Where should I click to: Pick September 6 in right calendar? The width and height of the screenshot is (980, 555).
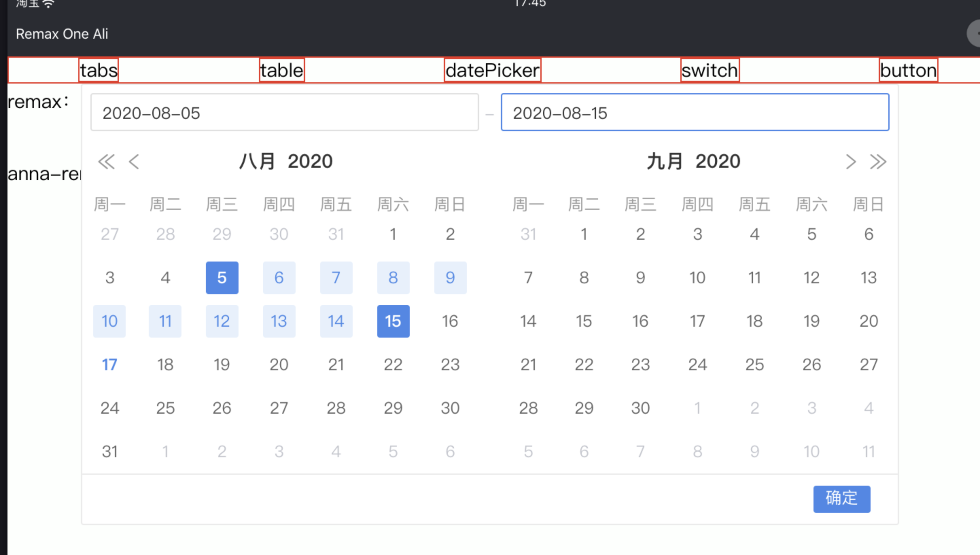[869, 234]
